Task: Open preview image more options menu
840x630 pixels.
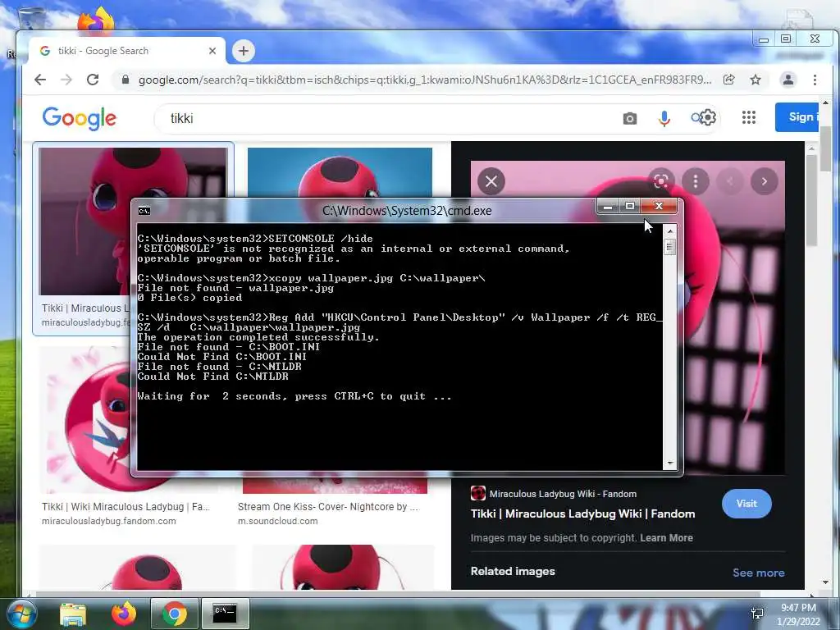Action: pos(696,181)
